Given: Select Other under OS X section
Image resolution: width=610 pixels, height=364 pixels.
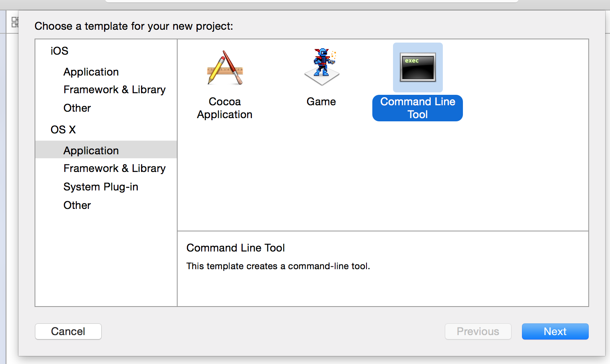Looking at the screenshot, I should [77, 205].
